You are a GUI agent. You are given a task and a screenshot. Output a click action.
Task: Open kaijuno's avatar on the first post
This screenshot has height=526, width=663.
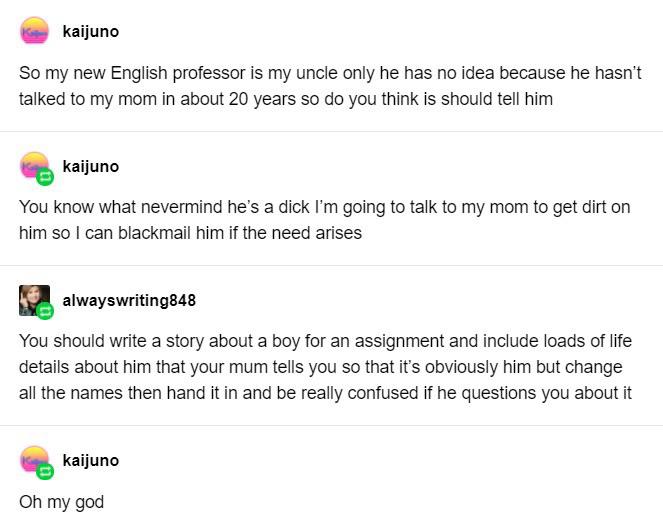pos(35,30)
